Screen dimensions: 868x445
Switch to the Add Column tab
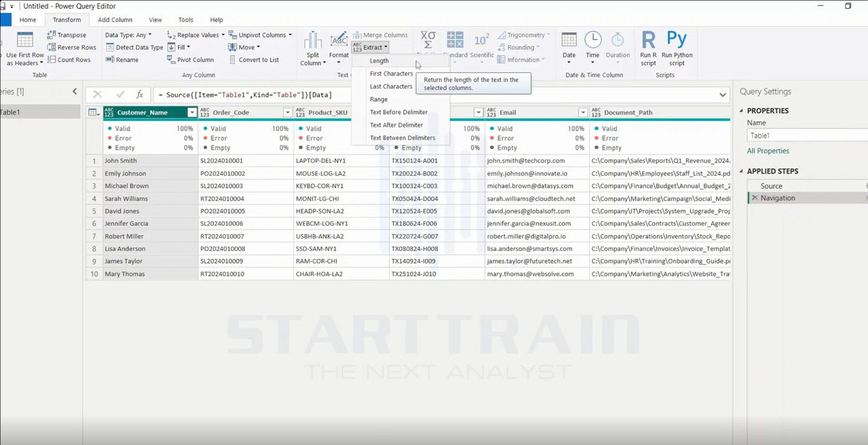[115, 20]
